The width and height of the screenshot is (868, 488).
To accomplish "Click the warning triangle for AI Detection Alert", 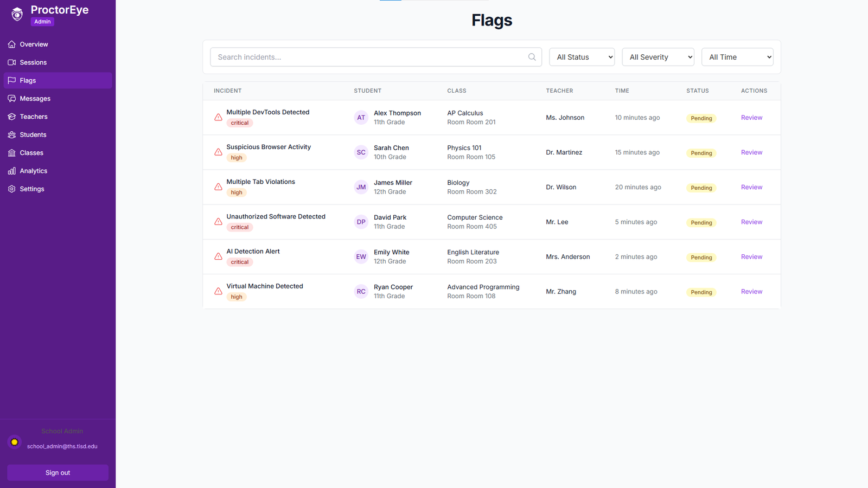I will (218, 256).
